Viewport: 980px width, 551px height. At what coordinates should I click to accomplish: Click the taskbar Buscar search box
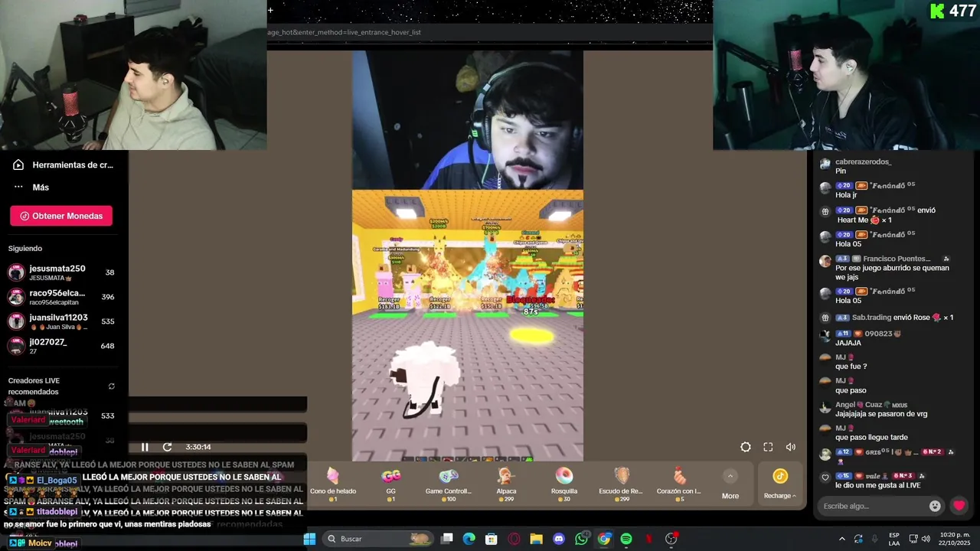377,539
